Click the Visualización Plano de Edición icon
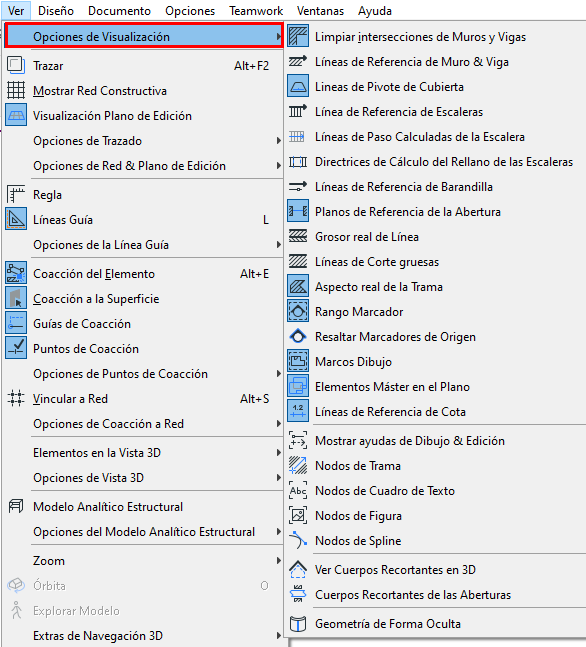The image size is (586, 647). [x=16, y=116]
